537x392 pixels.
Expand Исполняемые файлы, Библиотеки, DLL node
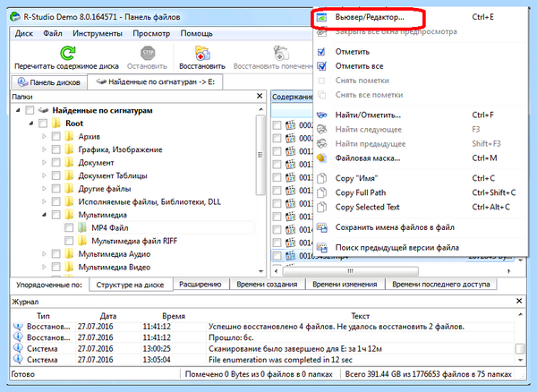[44, 201]
